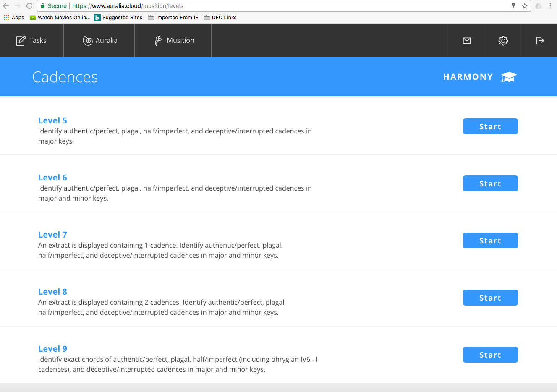Image resolution: width=557 pixels, height=392 pixels.
Task: Open the Apps grid shortcut in bookmarks bar
Action: tap(14, 18)
